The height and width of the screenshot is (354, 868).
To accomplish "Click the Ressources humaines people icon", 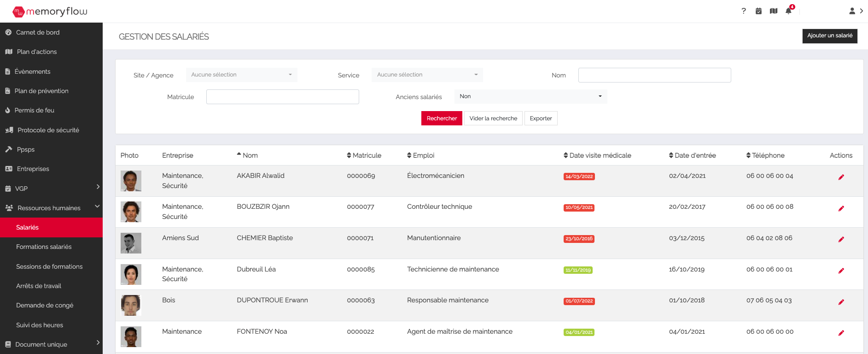I will (9, 208).
